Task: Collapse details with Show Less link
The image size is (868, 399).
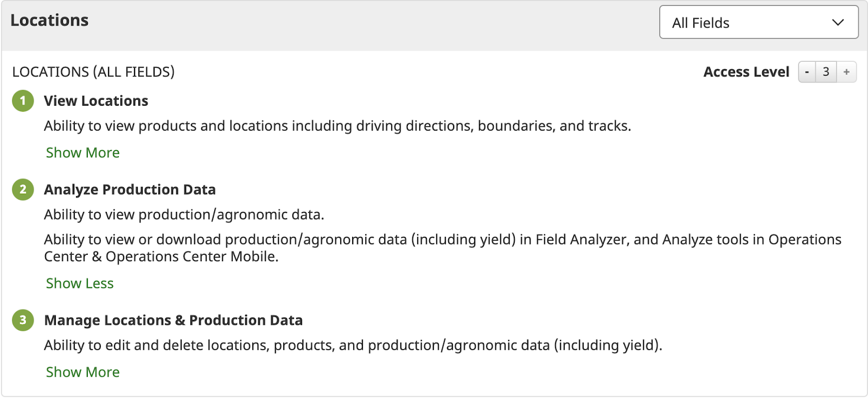Action: click(x=80, y=284)
